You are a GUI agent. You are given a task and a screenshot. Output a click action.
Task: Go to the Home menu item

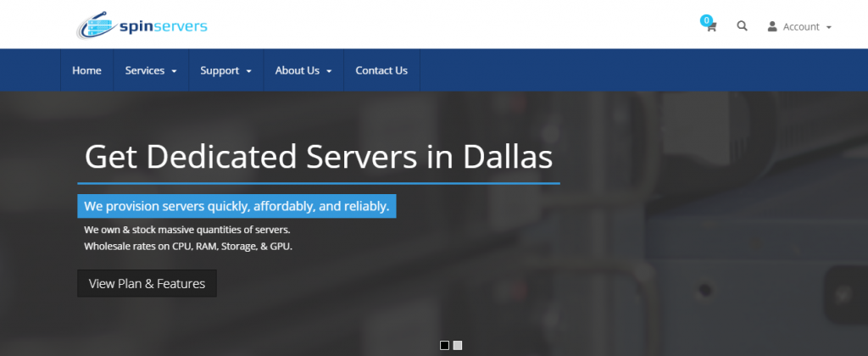[x=86, y=70]
